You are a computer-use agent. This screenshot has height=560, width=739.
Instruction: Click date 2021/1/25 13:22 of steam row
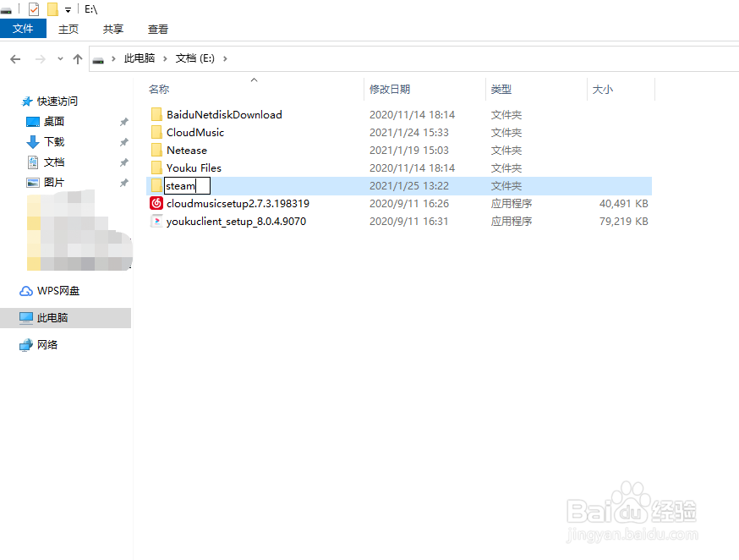click(409, 186)
